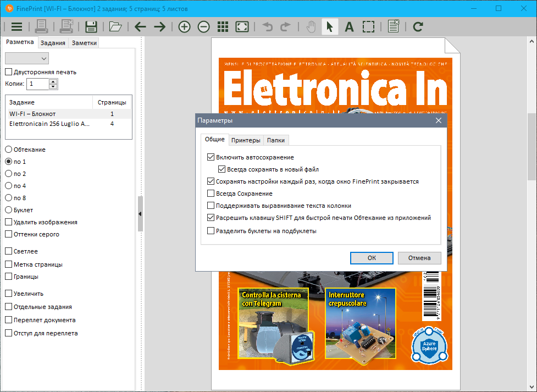Select the "Буклет" radio button
The width and height of the screenshot is (537, 392).
coord(8,210)
